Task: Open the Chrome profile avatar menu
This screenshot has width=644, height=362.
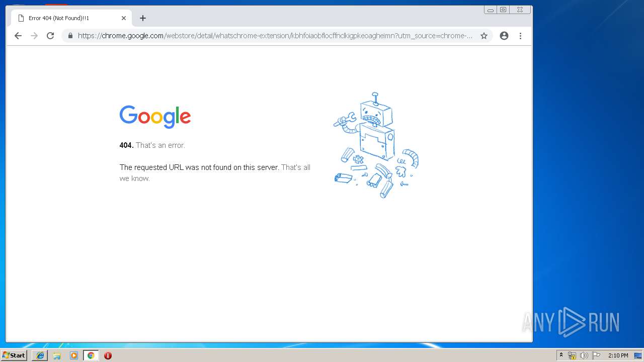Action: [x=504, y=36]
